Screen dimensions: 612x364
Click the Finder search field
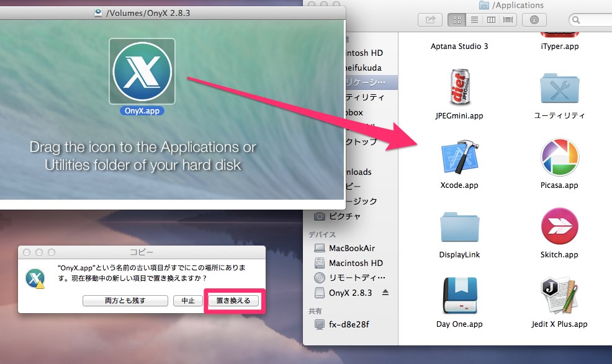[590, 19]
